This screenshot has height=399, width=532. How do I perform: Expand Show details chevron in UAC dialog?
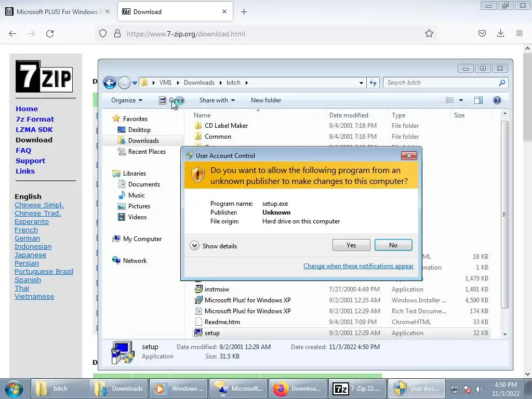click(x=194, y=246)
